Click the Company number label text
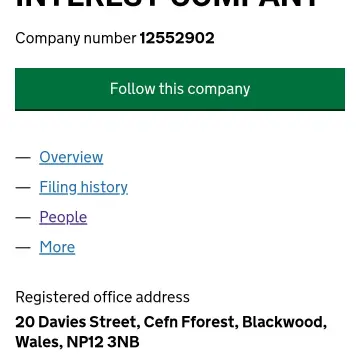 [76, 39]
